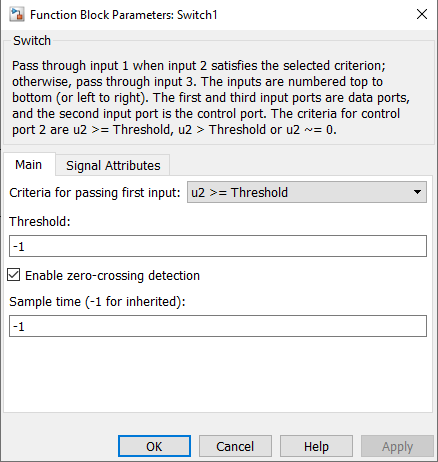
Task: Toggle the Enable zero-crossing detection checkbox
Action: pyautogui.click(x=14, y=275)
